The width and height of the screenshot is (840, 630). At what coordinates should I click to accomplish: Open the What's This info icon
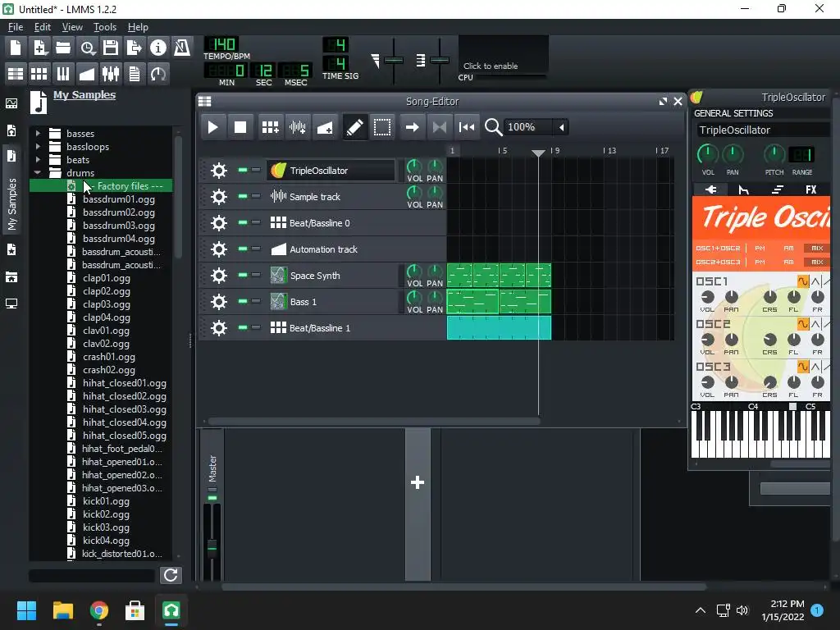[158, 48]
